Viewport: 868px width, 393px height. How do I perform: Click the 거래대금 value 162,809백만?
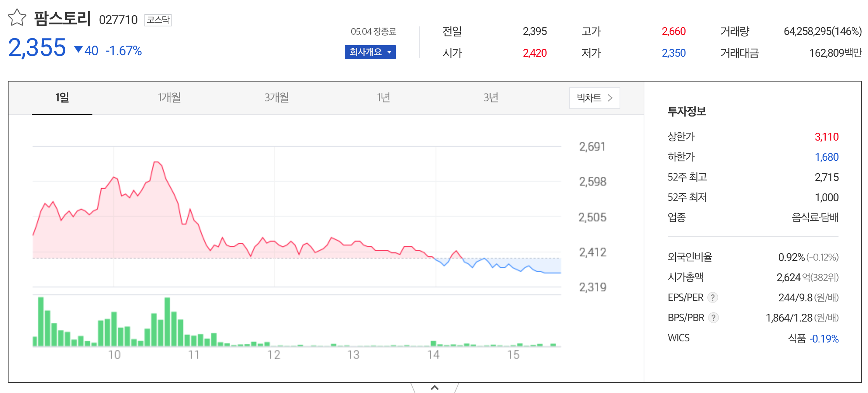click(835, 53)
